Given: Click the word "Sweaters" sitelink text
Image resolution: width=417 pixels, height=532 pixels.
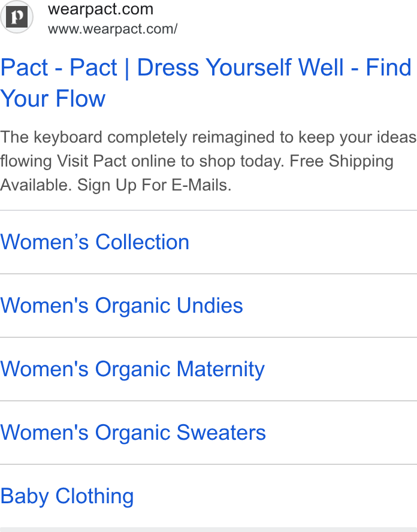Looking at the screenshot, I should coord(221,433).
